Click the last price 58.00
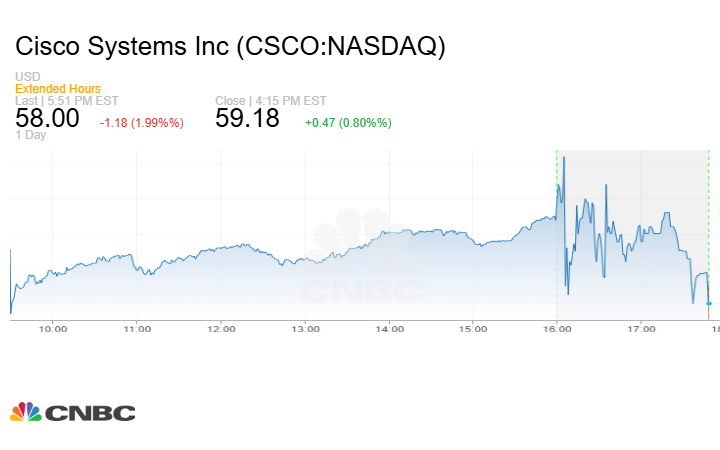720x450 pixels. coord(47,118)
